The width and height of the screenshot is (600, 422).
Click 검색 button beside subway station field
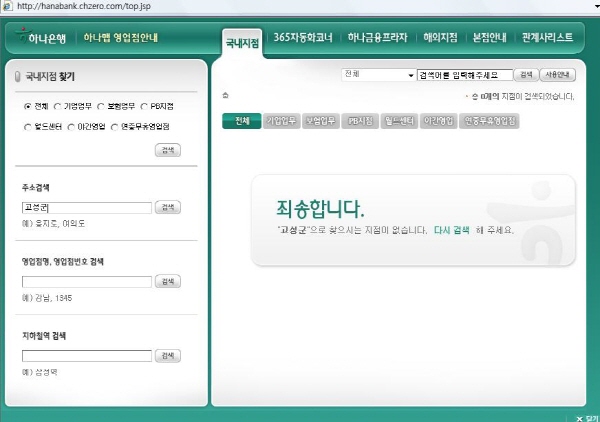pyautogui.click(x=168, y=355)
